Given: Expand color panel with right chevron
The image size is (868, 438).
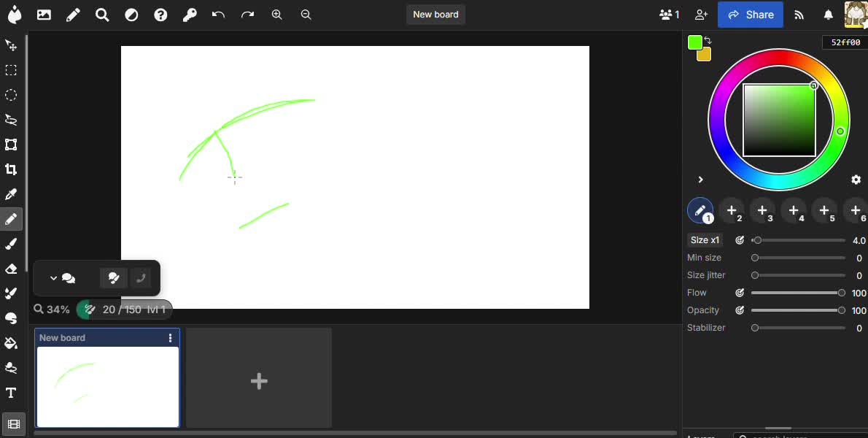Looking at the screenshot, I should 700,180.
